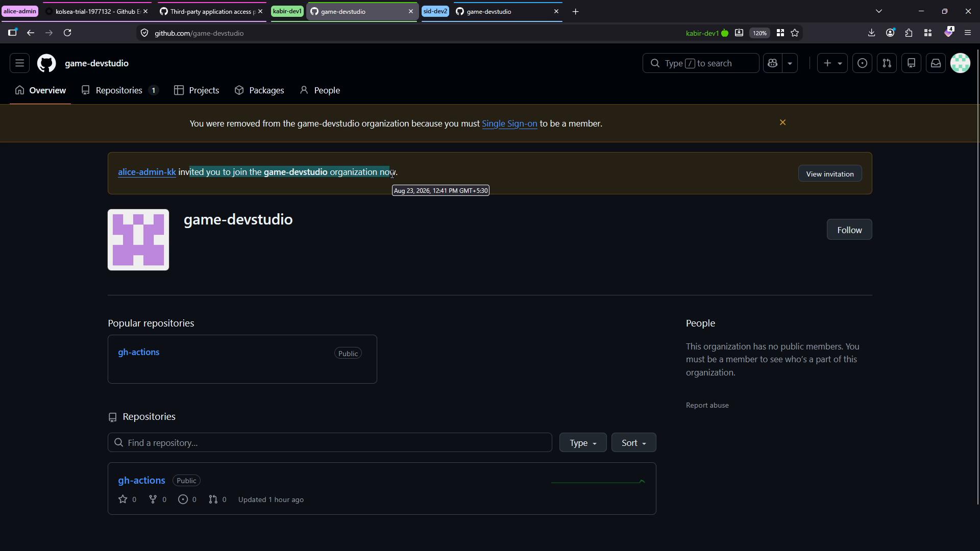The image size is (980, 551).
Task: Expand the Sort dropdown
Action: click(x=633, y=442)
